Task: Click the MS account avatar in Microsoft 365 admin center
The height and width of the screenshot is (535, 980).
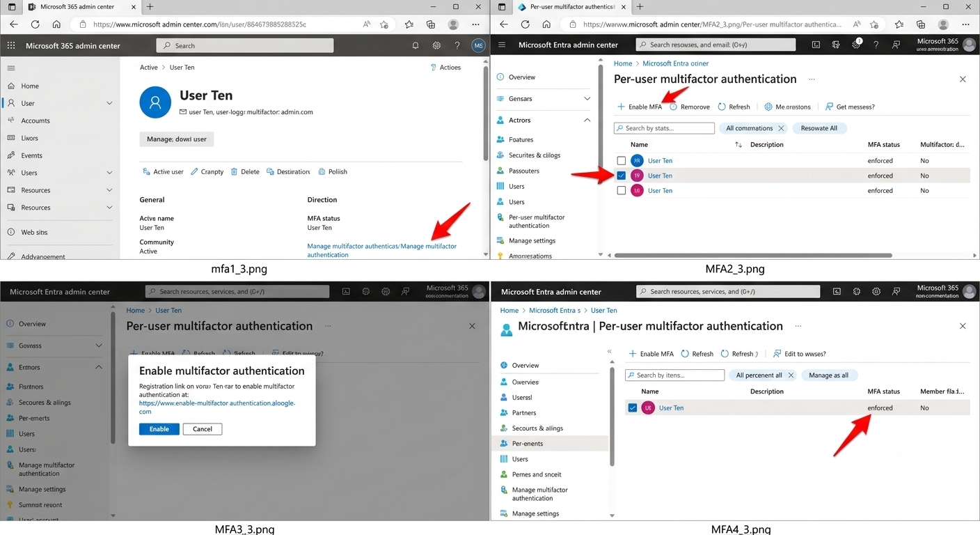Action: click(478, 45)
